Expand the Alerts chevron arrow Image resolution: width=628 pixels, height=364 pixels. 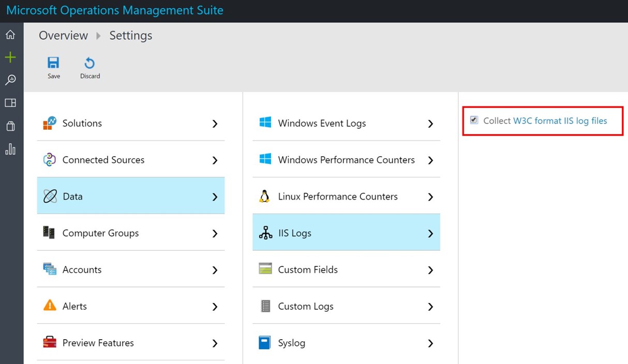(x=215, y=307)
